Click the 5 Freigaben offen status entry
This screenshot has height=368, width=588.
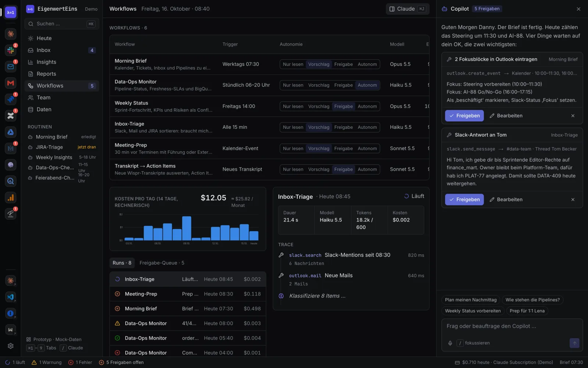point(122,362)
